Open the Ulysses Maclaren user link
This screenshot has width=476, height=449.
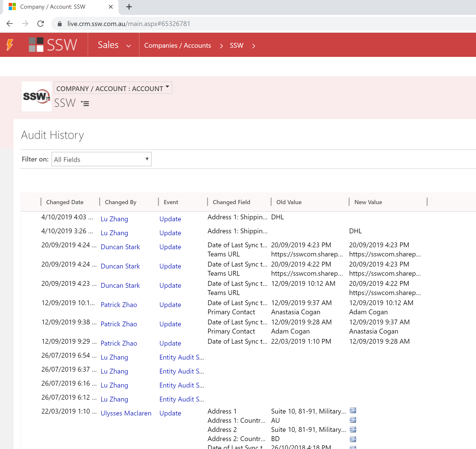[126, 413]
